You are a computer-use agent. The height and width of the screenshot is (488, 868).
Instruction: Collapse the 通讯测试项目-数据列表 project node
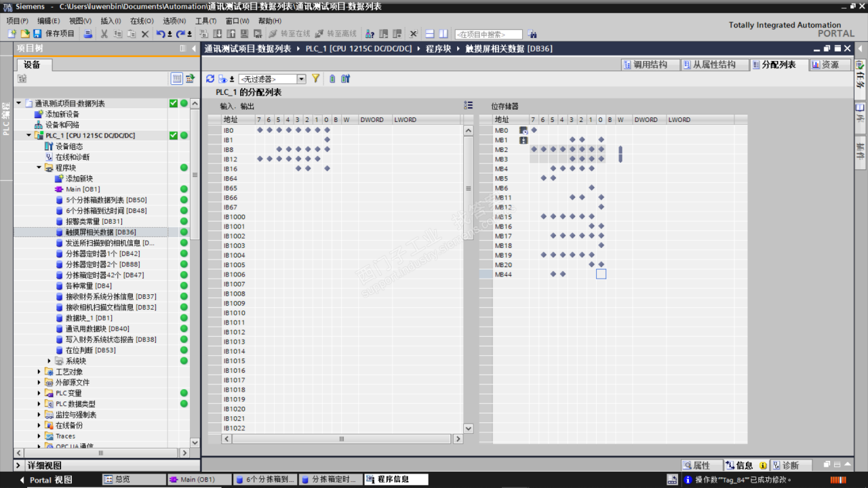click(19, 104)
